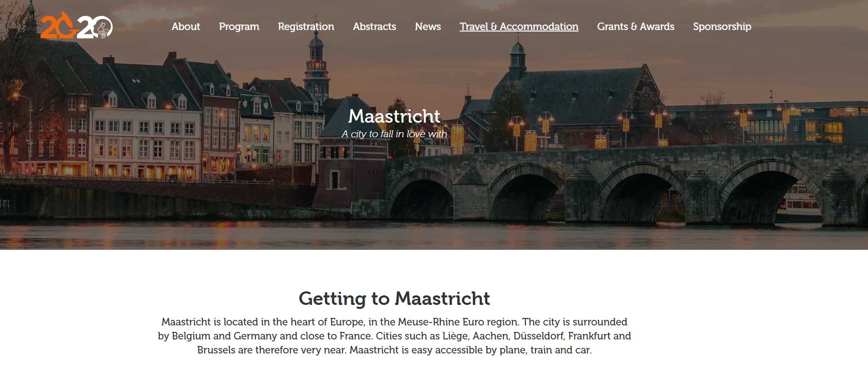The height and width of the screenshot is (375, 868).
Task: Click the paragraph mentioning Meuse-Rhine Euro region
Action: click(x=394, y=336)
